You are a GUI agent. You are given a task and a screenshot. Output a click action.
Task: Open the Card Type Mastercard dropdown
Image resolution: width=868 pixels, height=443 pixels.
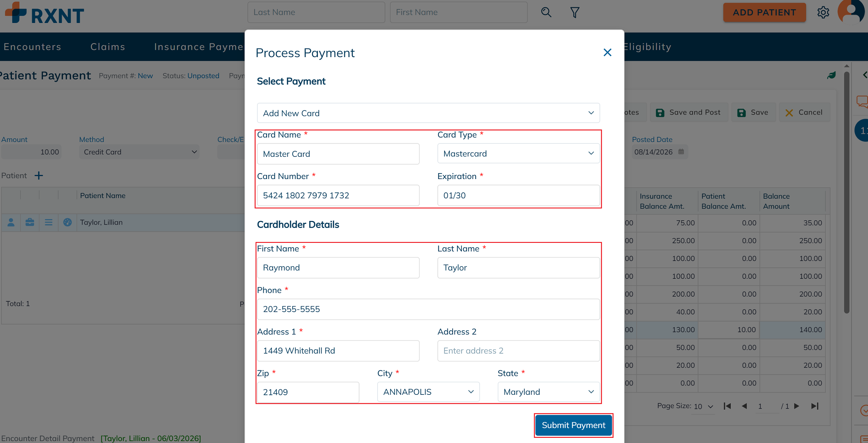click(518, 153)
